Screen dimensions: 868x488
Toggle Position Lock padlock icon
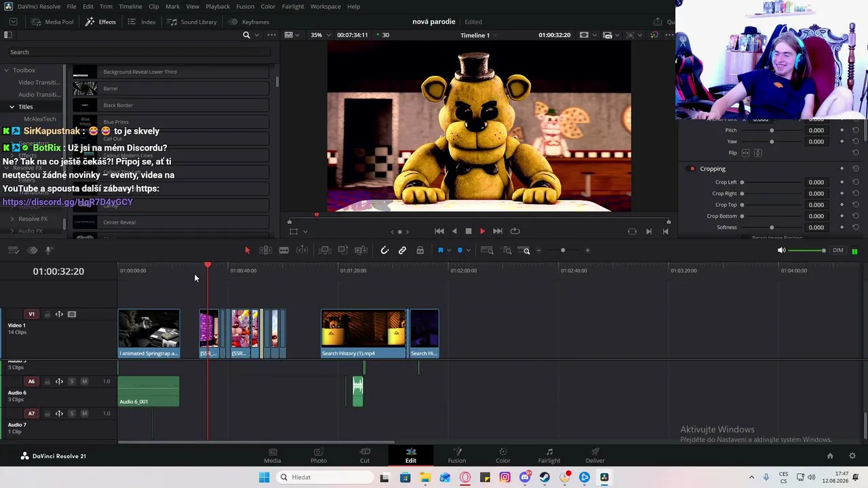[420, 251]
